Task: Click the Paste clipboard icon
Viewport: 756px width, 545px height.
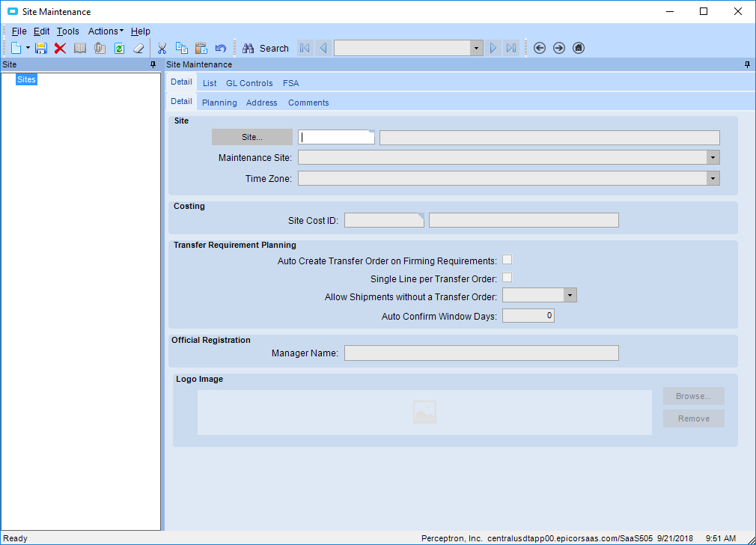Action: pyautogui.click(x=201, y=48)
